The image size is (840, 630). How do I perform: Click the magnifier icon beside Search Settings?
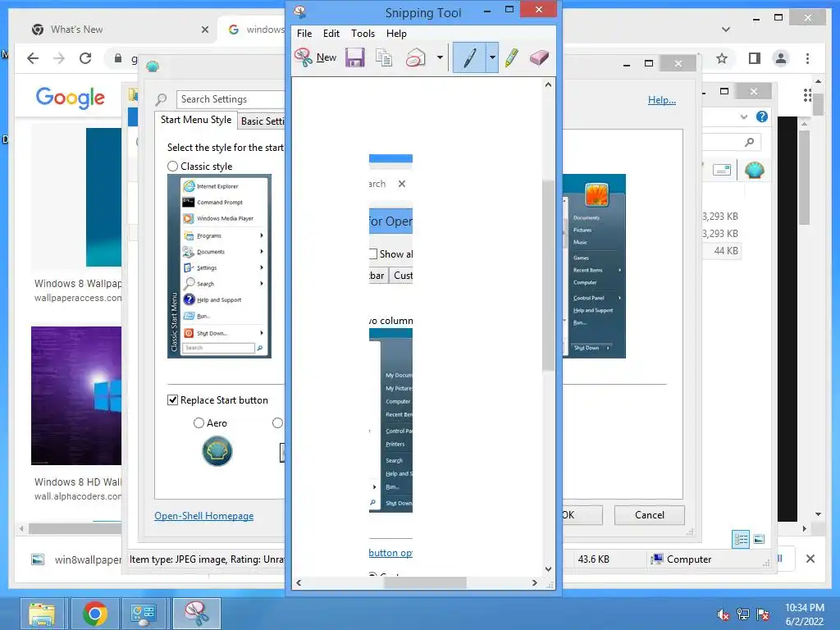click(x=162, y=99)
